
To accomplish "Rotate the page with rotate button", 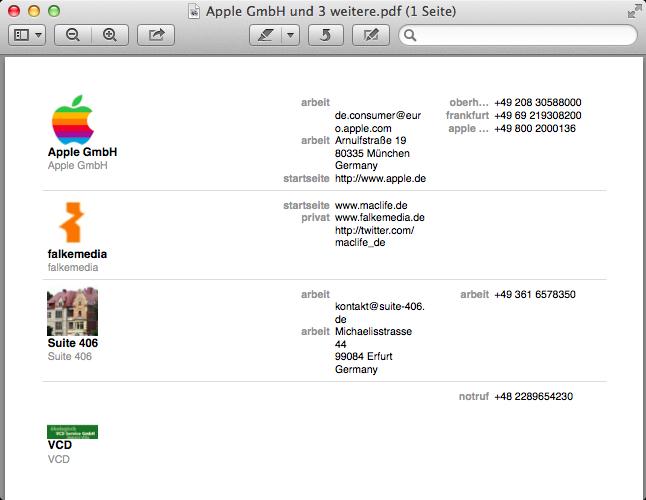I will pyautogui.click(x=325, y=35).
